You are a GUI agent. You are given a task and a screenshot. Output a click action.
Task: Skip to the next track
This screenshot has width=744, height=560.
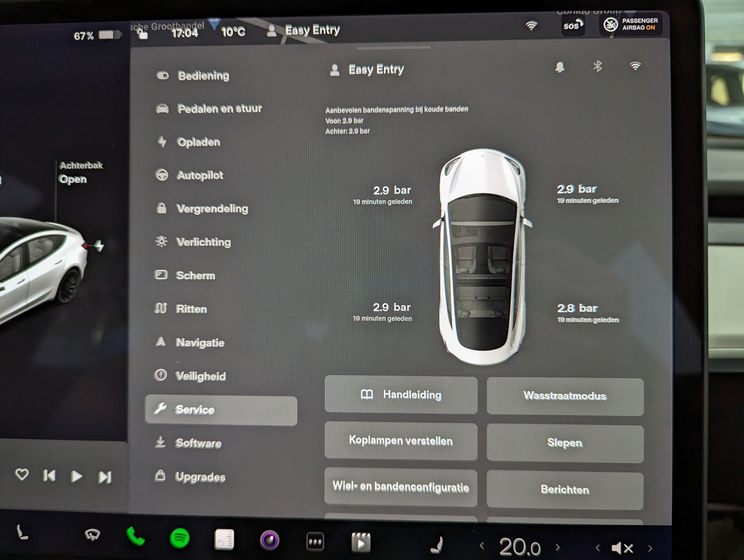click(105, 477)
